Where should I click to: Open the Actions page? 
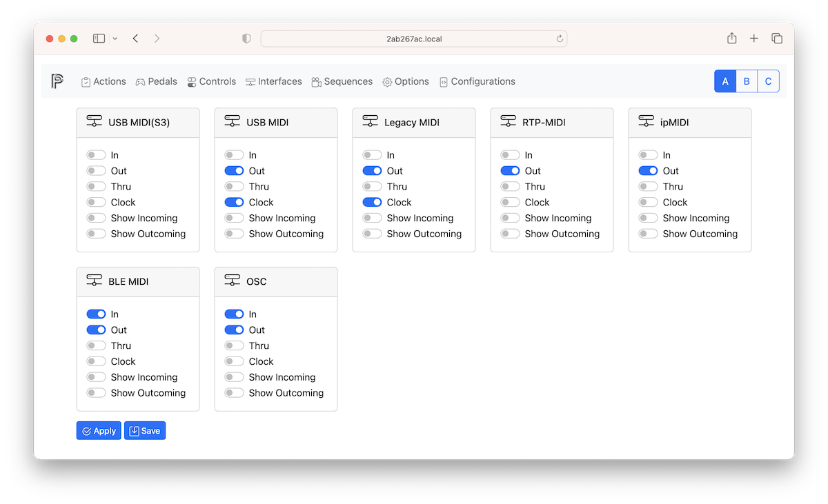pos(103,81)
